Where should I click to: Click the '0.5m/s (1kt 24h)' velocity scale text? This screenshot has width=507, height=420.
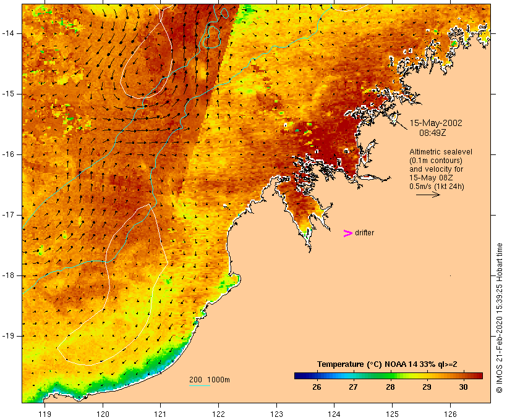click(437, 187)
